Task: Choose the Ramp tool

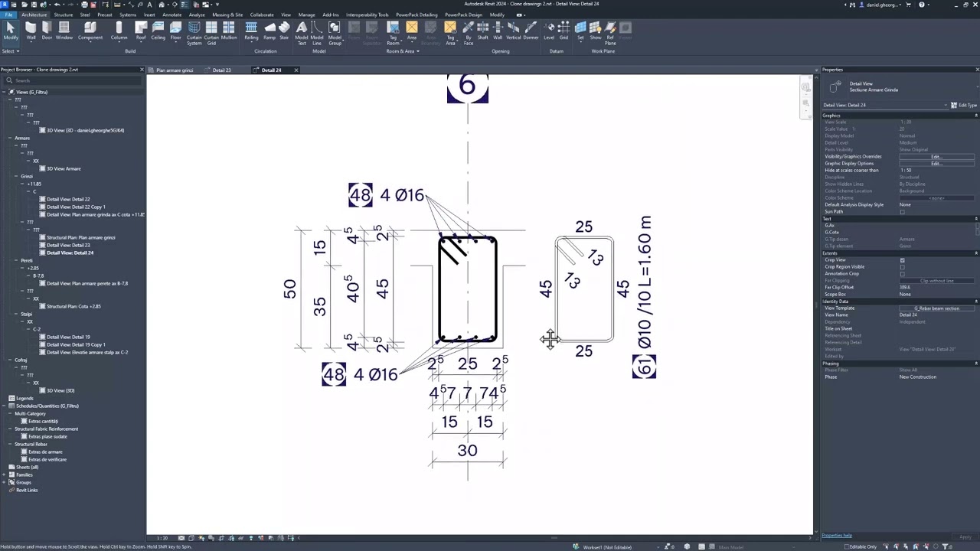Action: [x=269, y=31]
